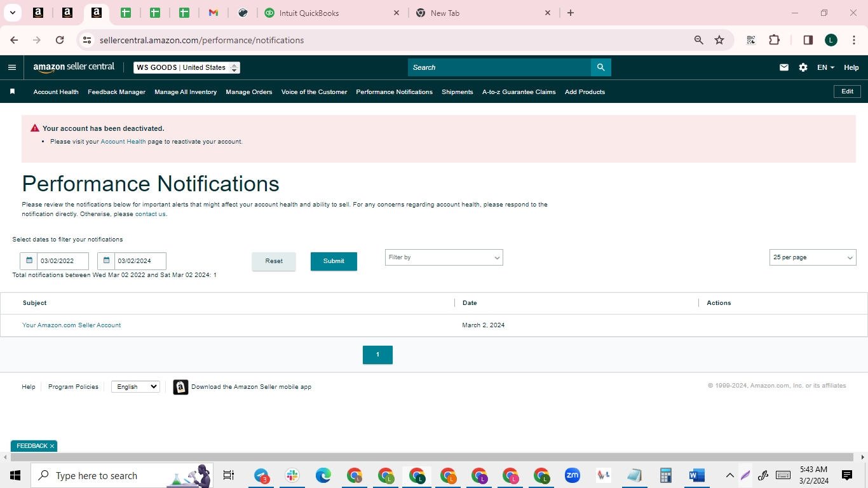
Task: Click the Amazon Seller mobile app icon
Action: point(181,387)
